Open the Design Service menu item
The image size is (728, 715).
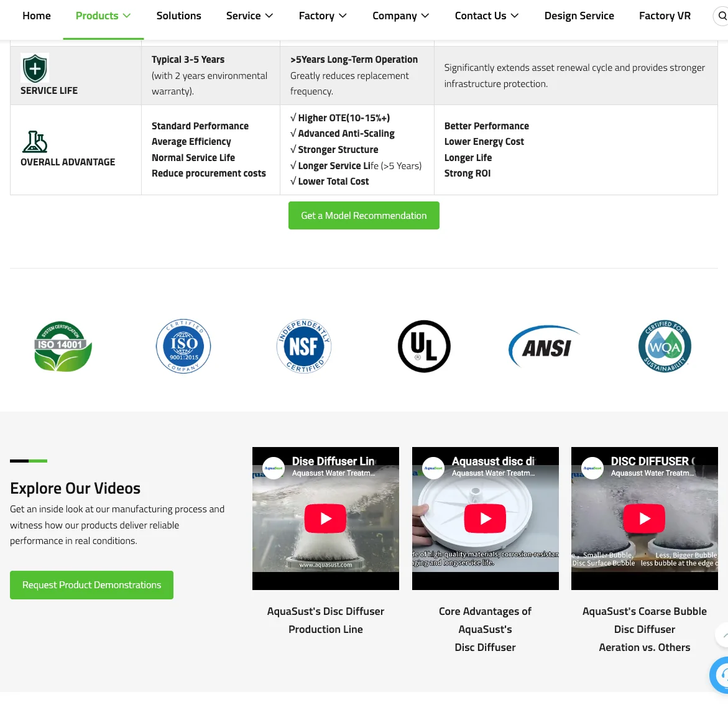[579, 16]
